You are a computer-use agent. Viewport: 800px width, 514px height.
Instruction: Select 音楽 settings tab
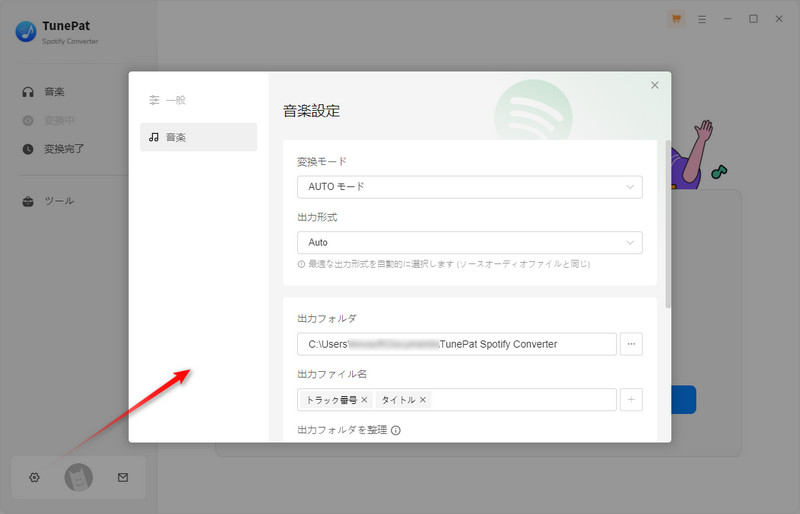[x=198, y=137]
